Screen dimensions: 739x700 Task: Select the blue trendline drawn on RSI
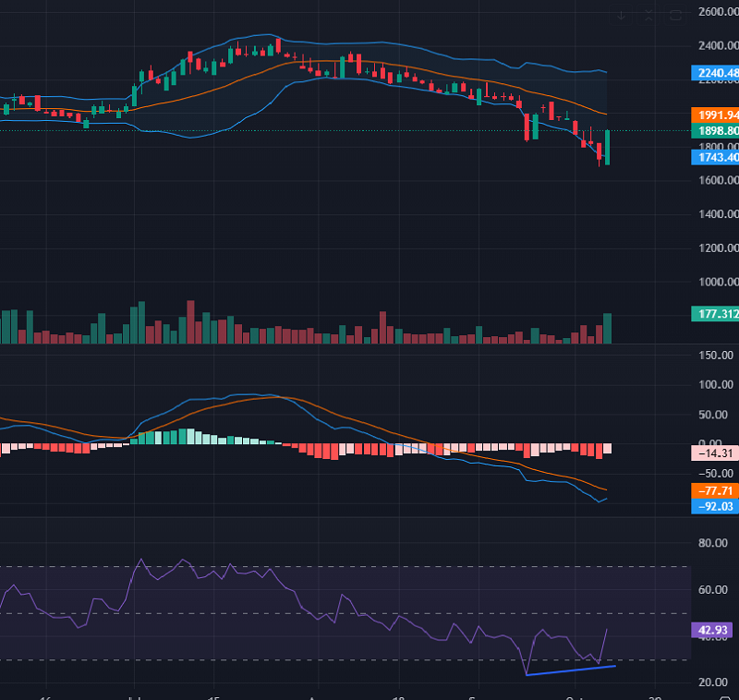coord(570,670)
